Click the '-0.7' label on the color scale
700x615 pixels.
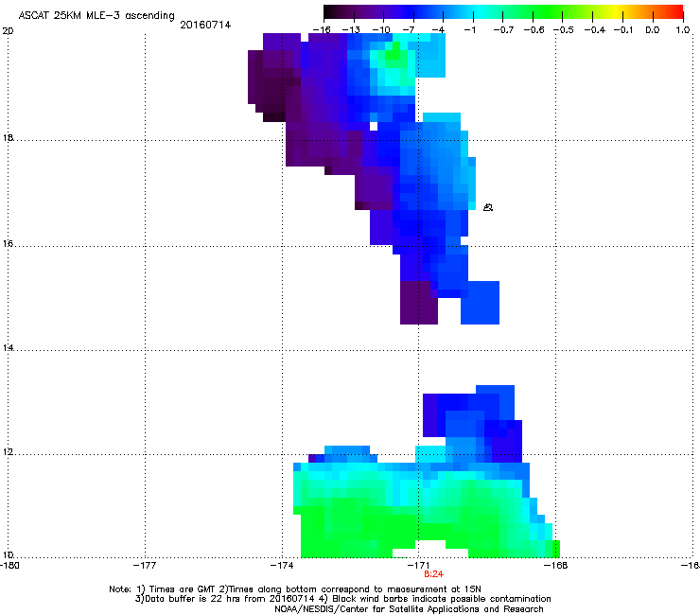click(503, 30)
